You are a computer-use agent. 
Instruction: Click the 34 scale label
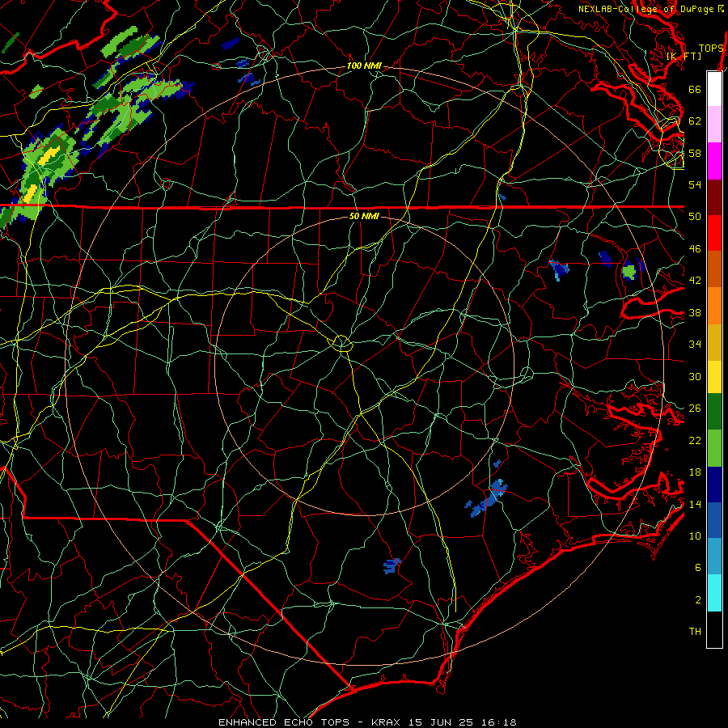pyautogui.click(x=695, y=344)
